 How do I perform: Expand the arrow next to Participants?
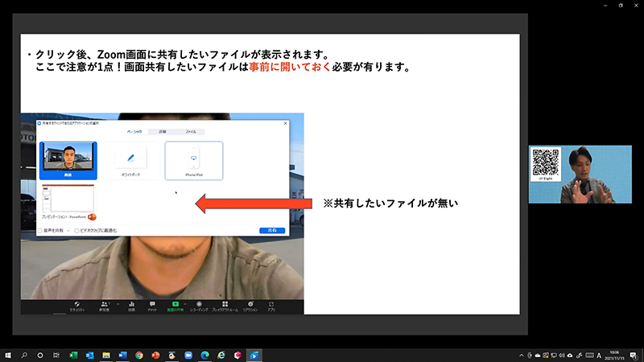118,303
